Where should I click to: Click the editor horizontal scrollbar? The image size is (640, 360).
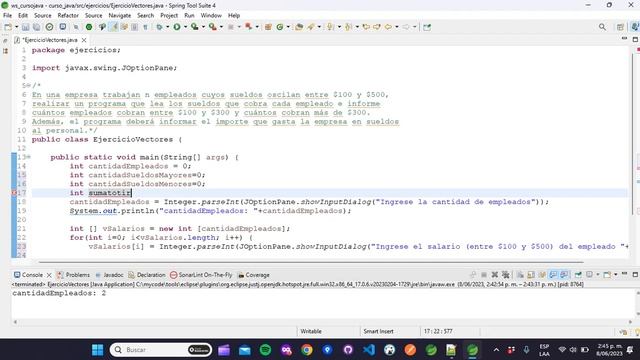(311, 262)
